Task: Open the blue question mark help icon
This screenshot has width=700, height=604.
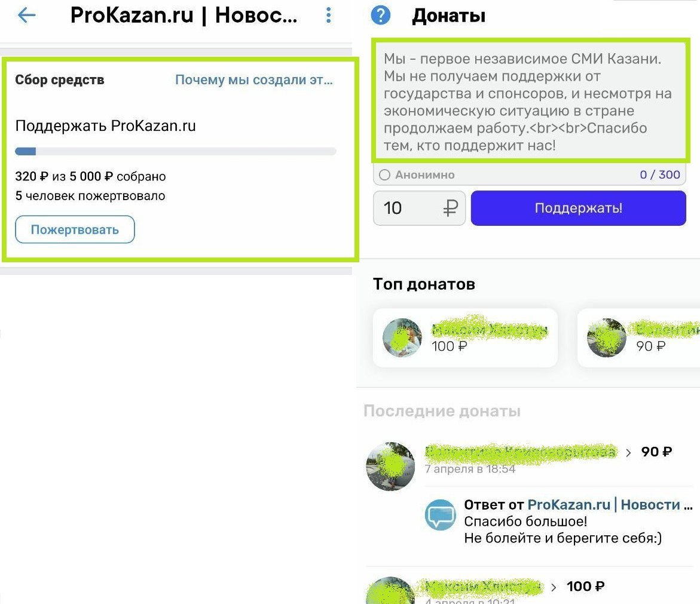Action: click(x=380, y=15)
